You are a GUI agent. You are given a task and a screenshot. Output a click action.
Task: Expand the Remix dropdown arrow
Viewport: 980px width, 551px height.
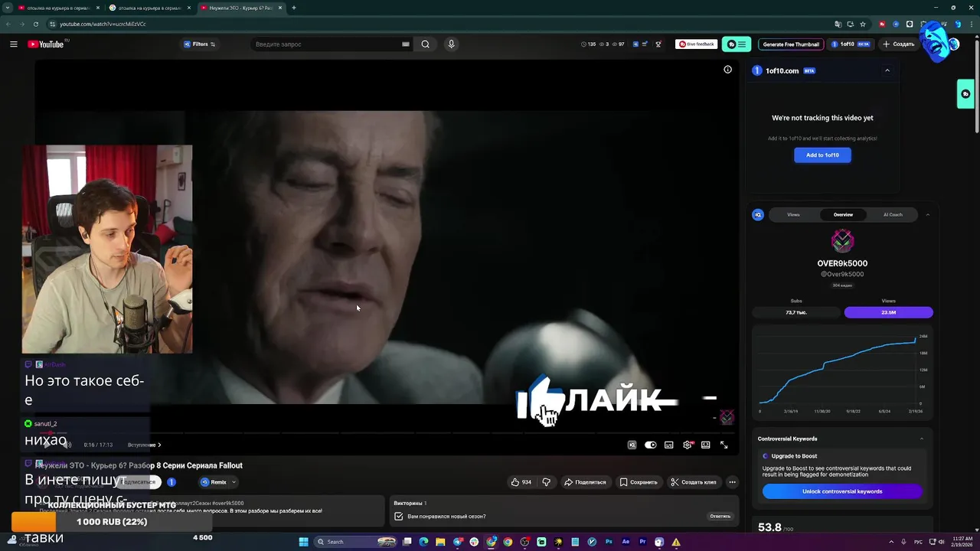[x=234, y=482]
